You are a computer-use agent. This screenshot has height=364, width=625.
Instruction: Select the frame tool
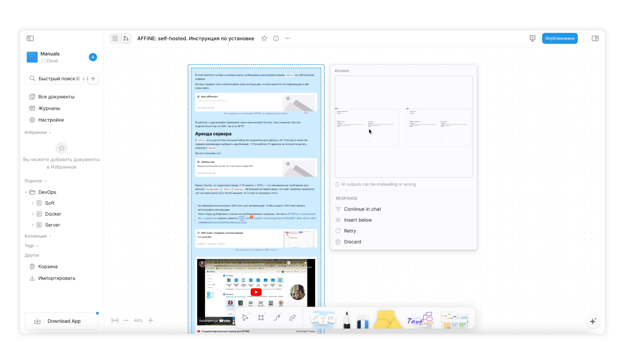tap(261, 318)
